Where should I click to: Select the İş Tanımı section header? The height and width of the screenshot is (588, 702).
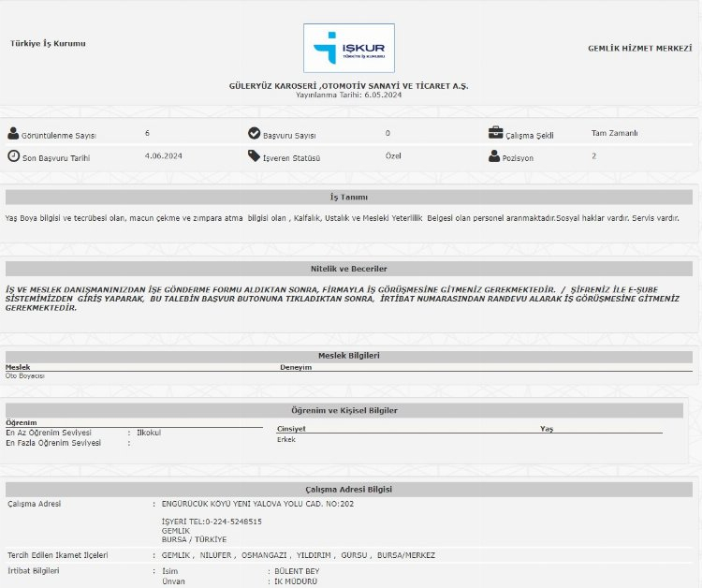348,198
